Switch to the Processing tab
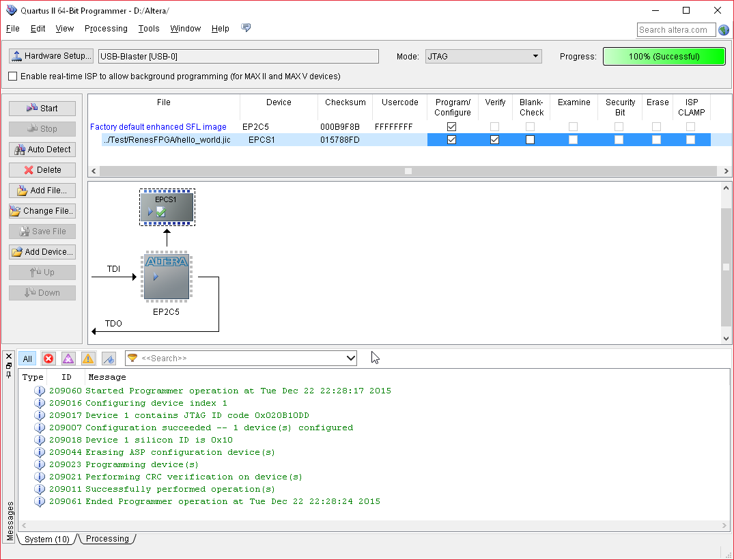This screenshot has height=560, width=734. click(x=107, y=538)
